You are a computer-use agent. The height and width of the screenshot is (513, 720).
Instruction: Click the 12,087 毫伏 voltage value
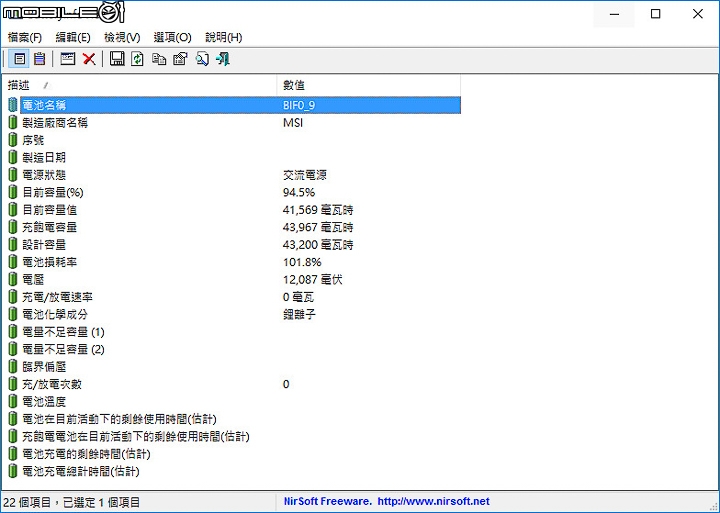[312, 280]
